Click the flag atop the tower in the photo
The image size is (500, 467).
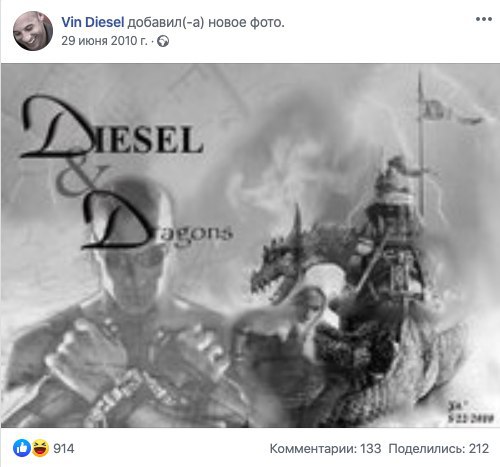452,112
